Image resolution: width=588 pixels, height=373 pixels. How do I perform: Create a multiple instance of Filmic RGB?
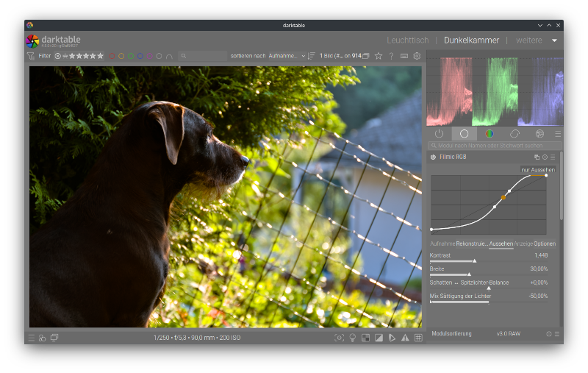point(537,157)
